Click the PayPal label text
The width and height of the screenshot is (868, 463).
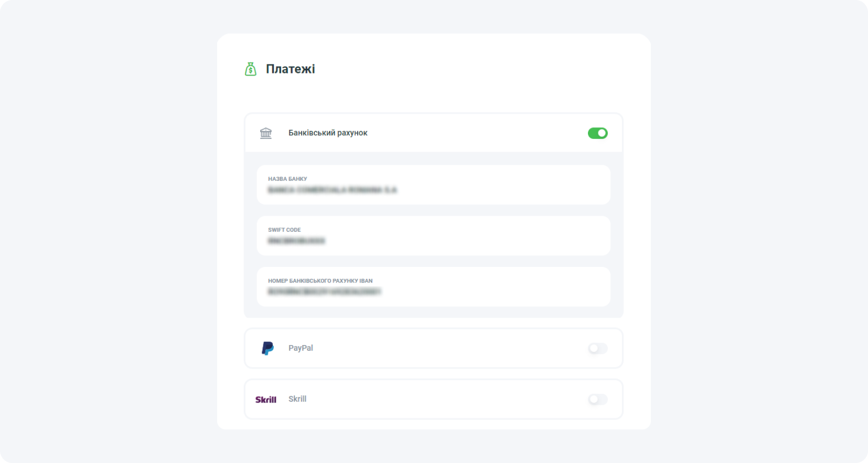tap(301, 348)
